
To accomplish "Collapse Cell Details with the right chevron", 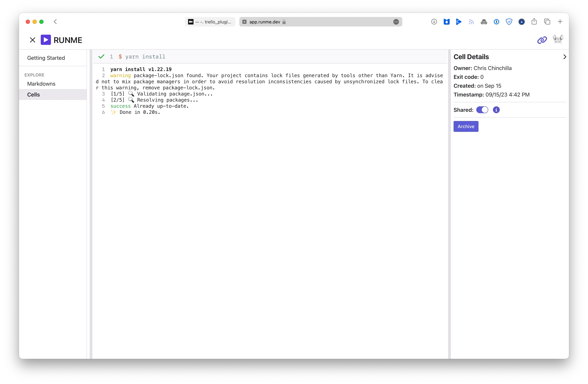I will click(565, 57).
